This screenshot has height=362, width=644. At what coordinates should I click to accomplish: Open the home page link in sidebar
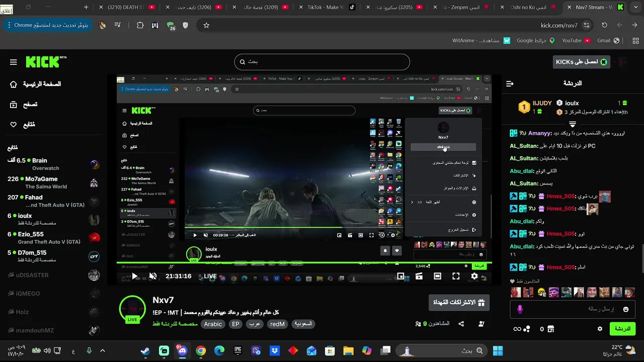click(35, 84)
